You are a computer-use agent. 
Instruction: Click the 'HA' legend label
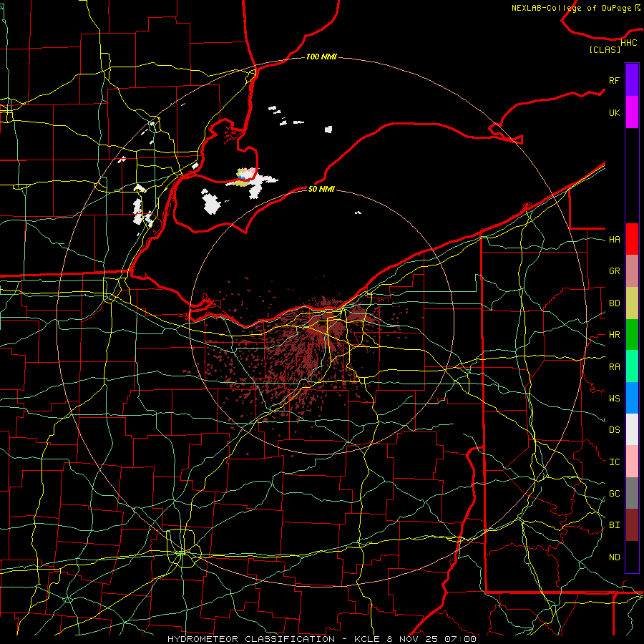(615, 240)
